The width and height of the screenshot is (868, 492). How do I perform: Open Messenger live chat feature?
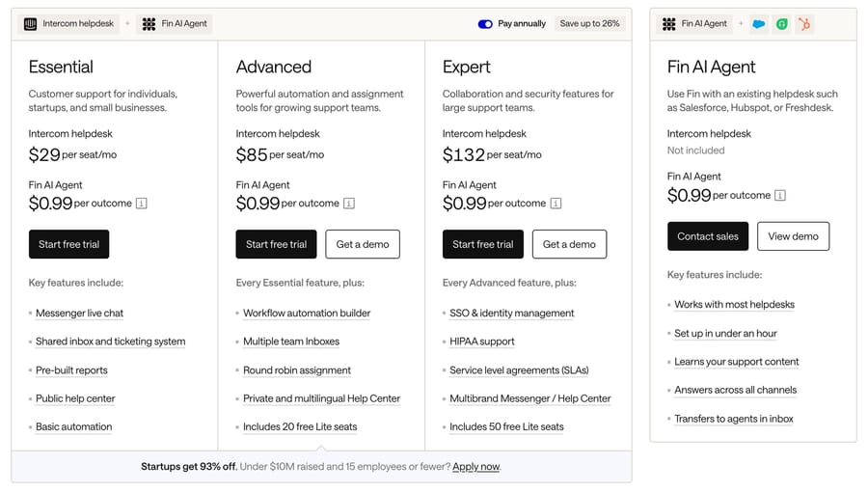click(x=80, y=314)
